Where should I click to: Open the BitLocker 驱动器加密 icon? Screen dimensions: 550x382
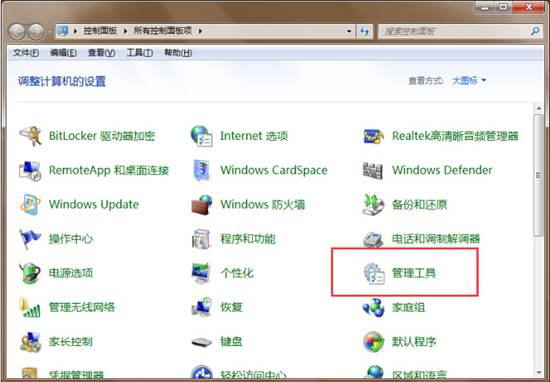click(x=31, y=136)
